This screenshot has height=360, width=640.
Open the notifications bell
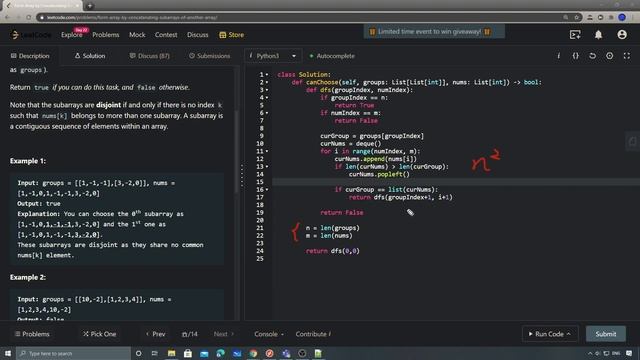click(x=598, y=35)
